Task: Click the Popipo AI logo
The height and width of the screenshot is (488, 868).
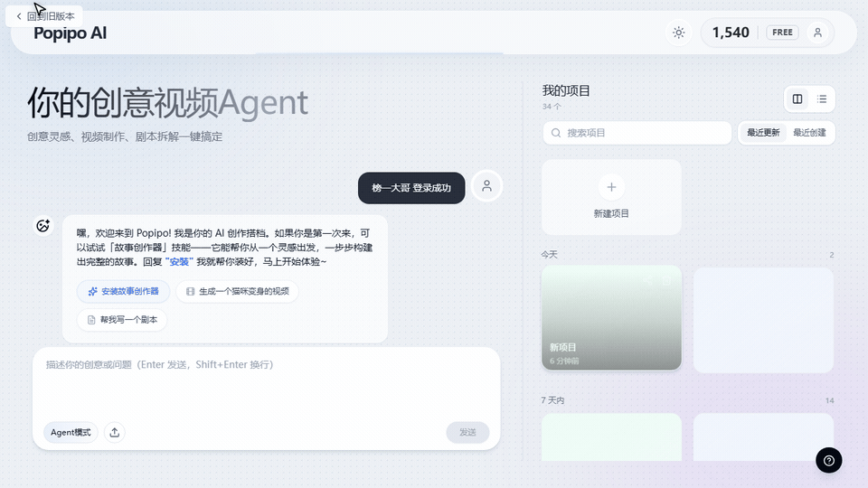Action: click(x=71, y=33)
